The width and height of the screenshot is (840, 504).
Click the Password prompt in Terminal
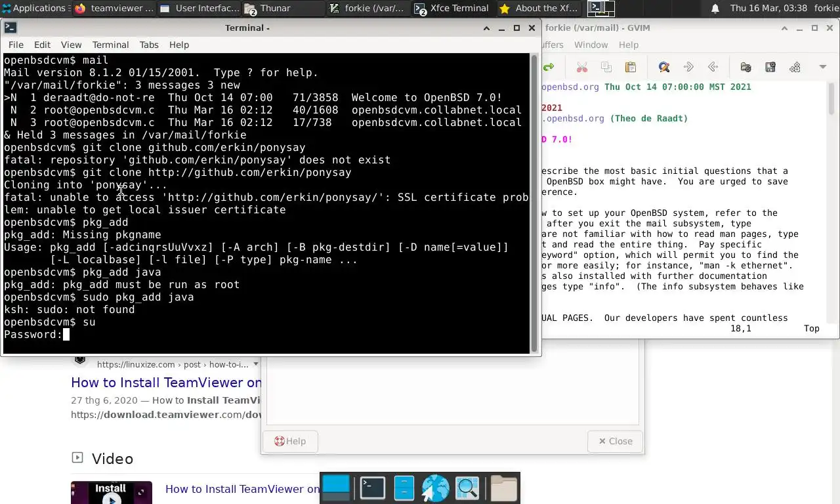point(33,335)
